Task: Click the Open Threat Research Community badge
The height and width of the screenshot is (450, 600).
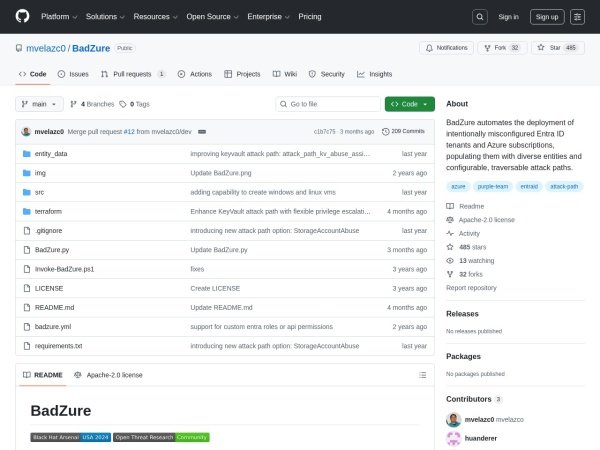Action: (x=161, y=437)
